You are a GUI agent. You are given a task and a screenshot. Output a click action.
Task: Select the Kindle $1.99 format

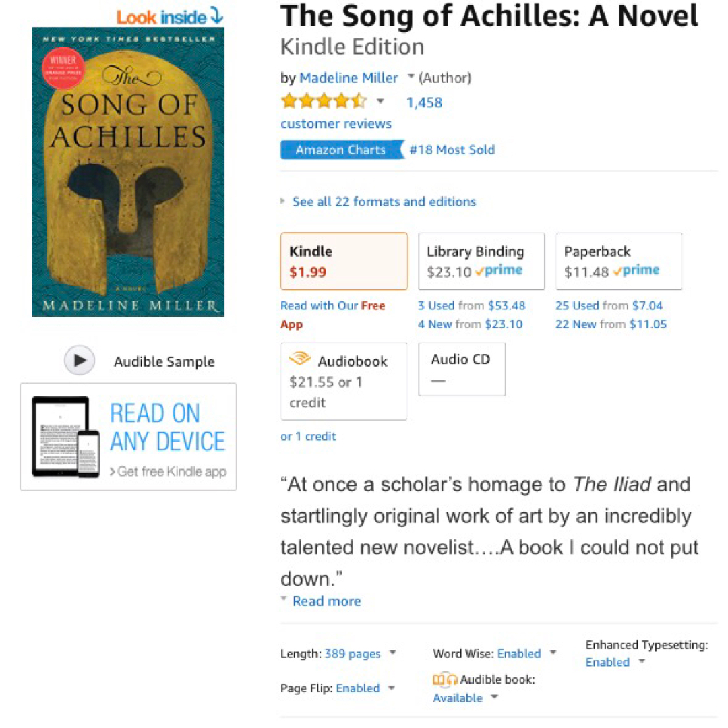(x=344, y=261)
